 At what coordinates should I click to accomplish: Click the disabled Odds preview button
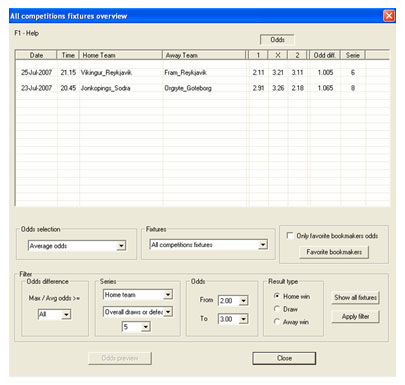[x=120, y=358]
